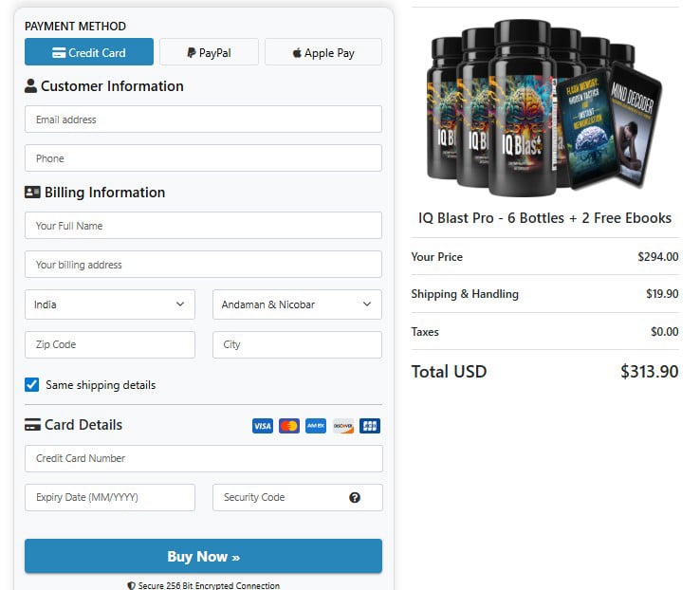Select the Credit Card payment tab
The image size is (700, 590).
[x=89, y=52]
